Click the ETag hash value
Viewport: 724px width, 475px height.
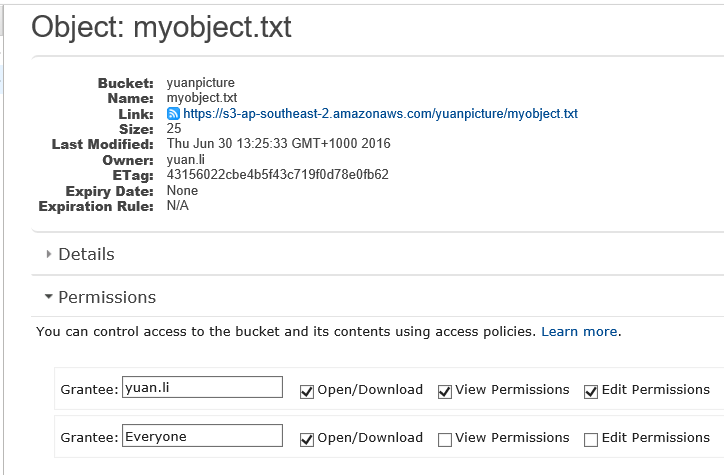(x=278, y=174)
